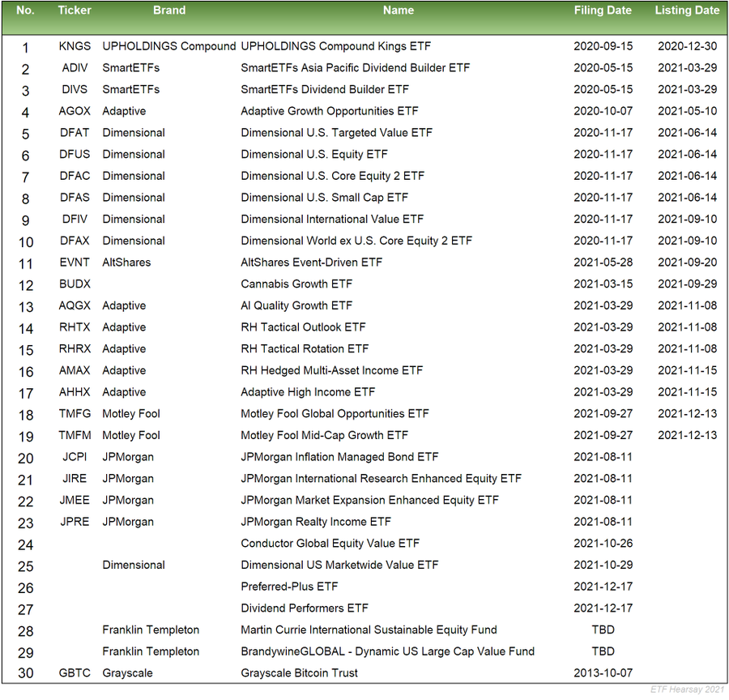This screenshot has height=700, width=729.
Task: Click the Name column header
Action: (398, 11)
